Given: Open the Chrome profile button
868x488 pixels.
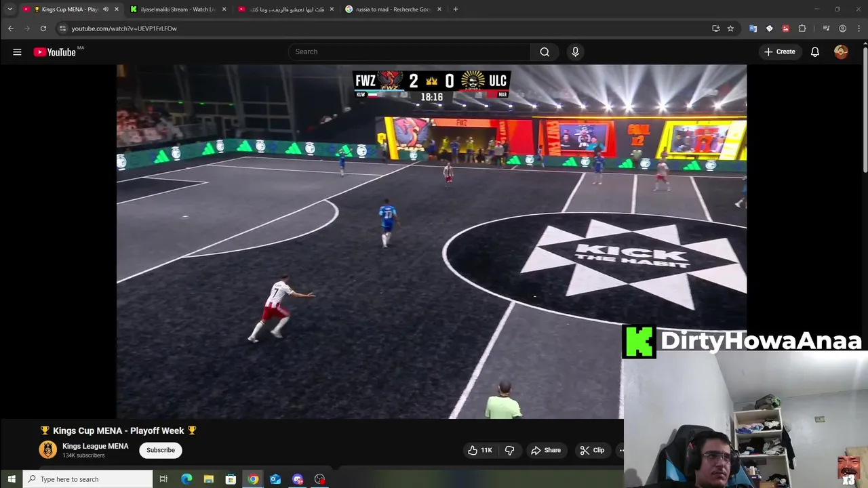Looking at the screenshot, I should pos(842,28).
